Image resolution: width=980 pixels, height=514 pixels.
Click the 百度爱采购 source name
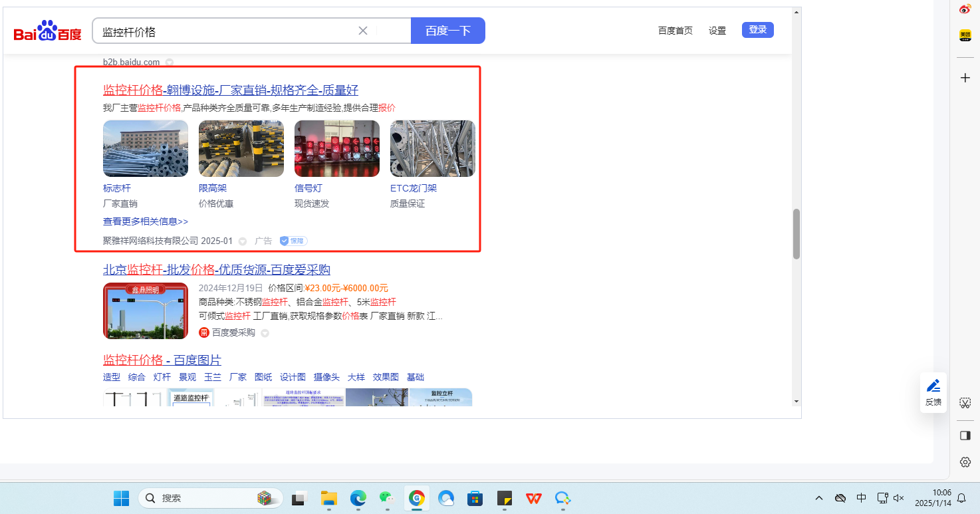click(x=233, y=332)
